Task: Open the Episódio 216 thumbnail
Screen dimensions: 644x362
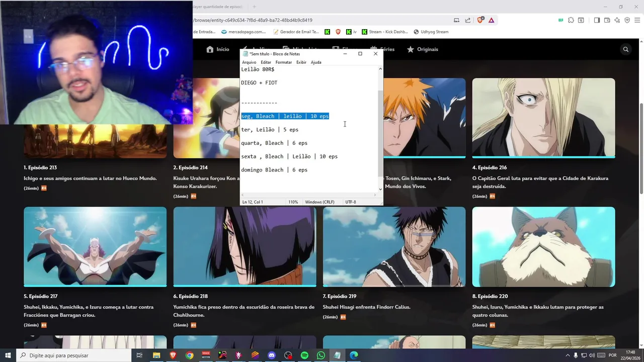Action: [543, 118]
